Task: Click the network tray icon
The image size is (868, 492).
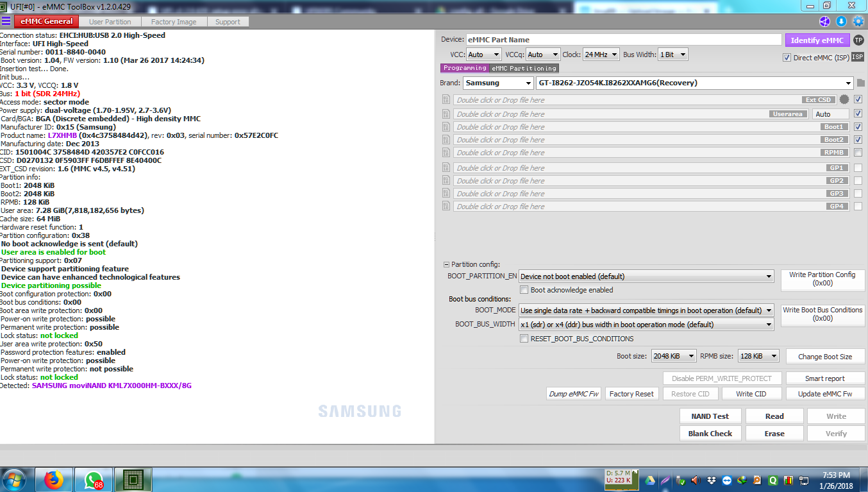Action: coord(804,480)
